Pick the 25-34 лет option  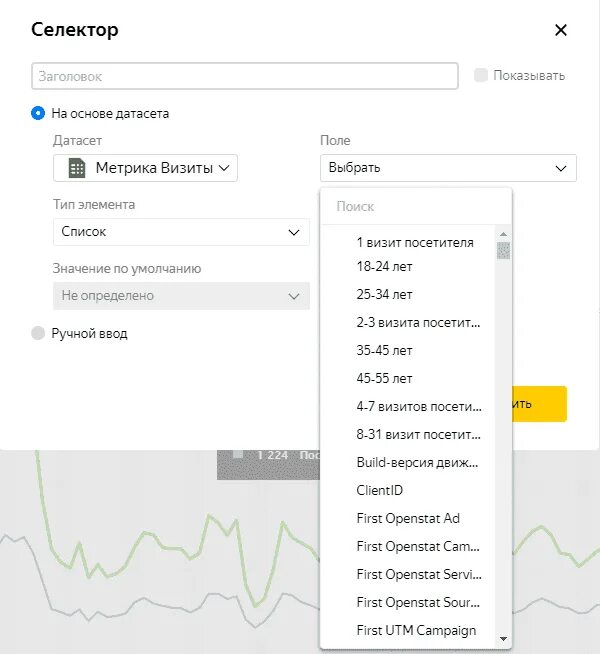385,295
